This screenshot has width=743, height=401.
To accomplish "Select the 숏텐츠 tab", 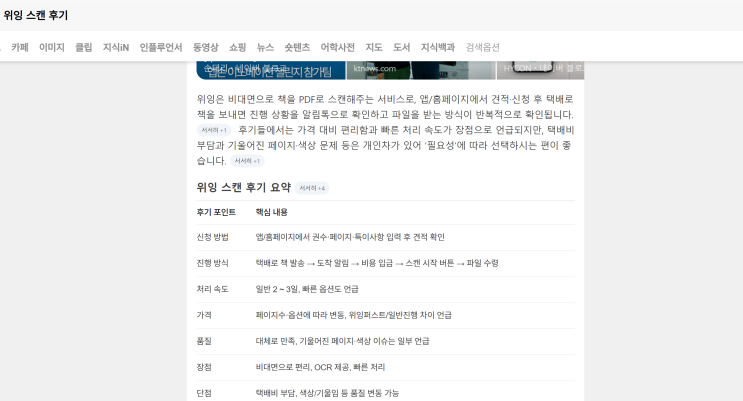I will tap(297, 47).
